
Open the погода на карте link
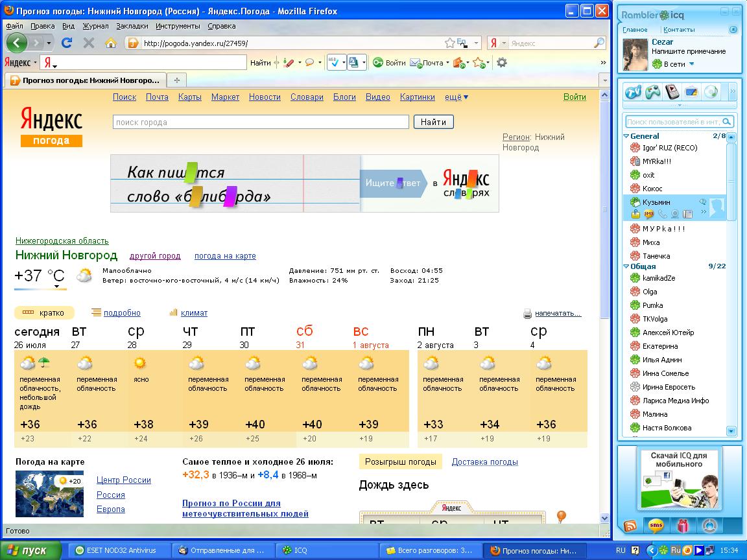[x=225, y=256]
